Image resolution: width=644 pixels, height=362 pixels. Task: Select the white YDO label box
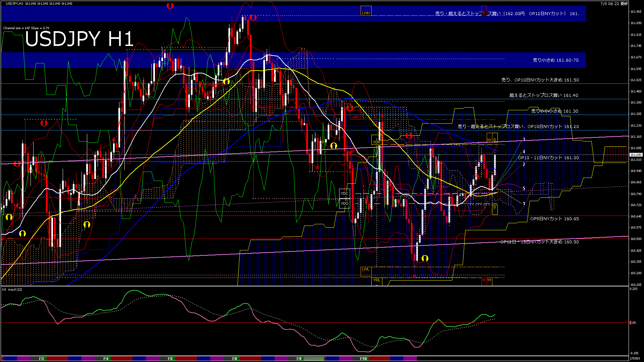(x=344, y=203)
